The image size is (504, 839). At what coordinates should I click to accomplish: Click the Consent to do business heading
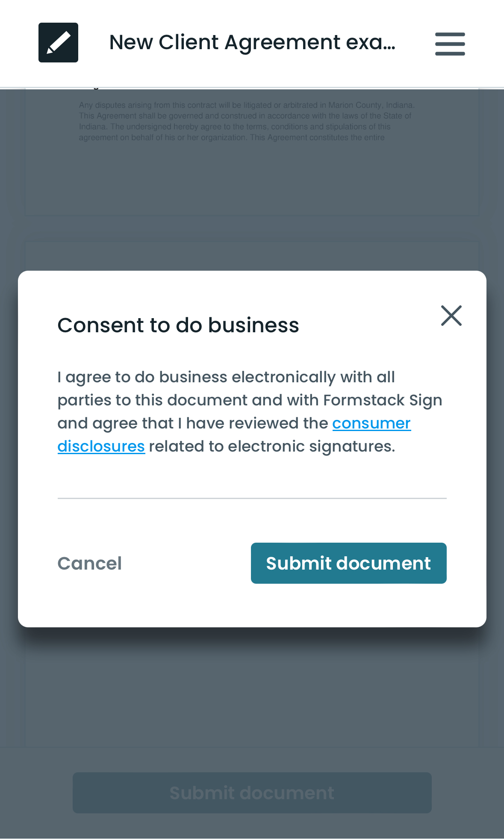tap(178, 325)
